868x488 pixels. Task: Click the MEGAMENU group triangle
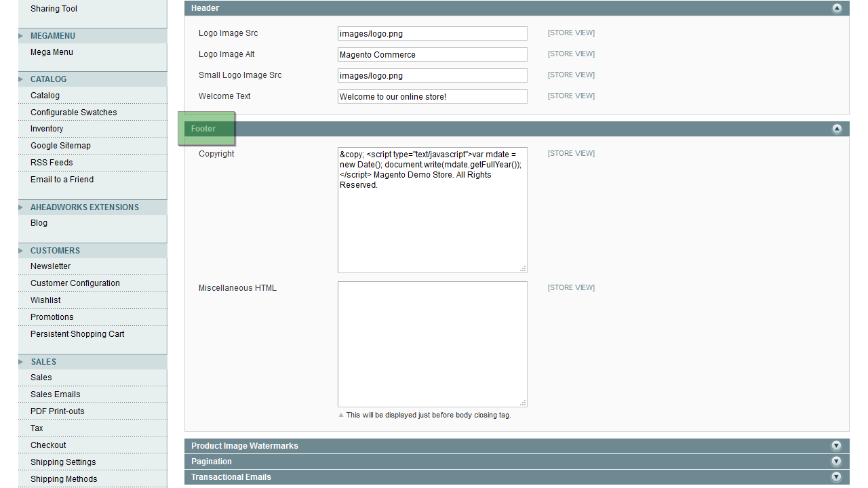click(21, 36)
